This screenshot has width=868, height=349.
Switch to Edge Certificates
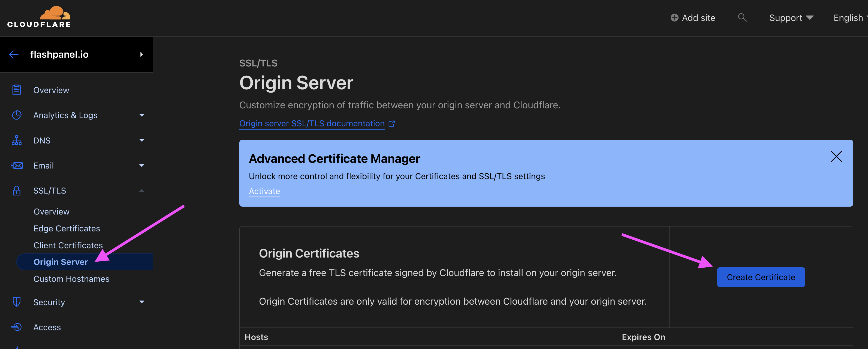66,228
